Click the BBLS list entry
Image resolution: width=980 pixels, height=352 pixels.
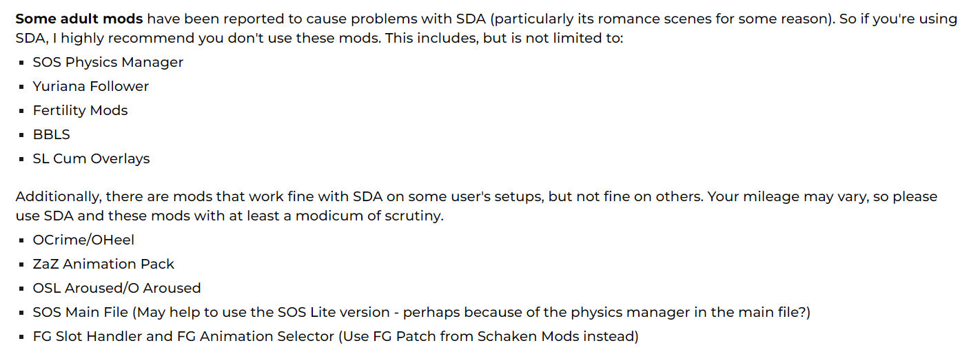pos(52,134)
